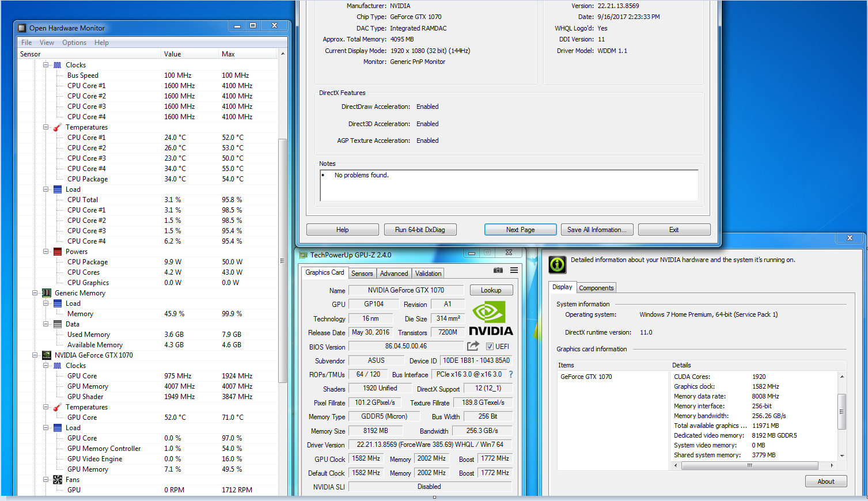Click the Generic Memory chip icon
This screenshot has width=868, height=501.
pos(47,293)
